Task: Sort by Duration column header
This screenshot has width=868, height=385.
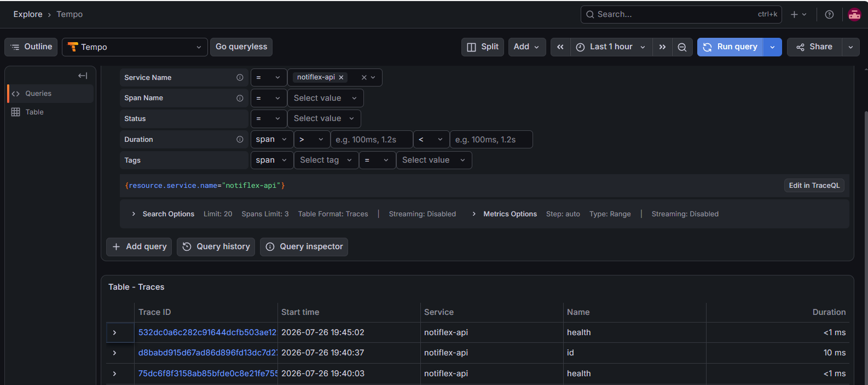Action: pyautogui.click(x=829, y=312)
